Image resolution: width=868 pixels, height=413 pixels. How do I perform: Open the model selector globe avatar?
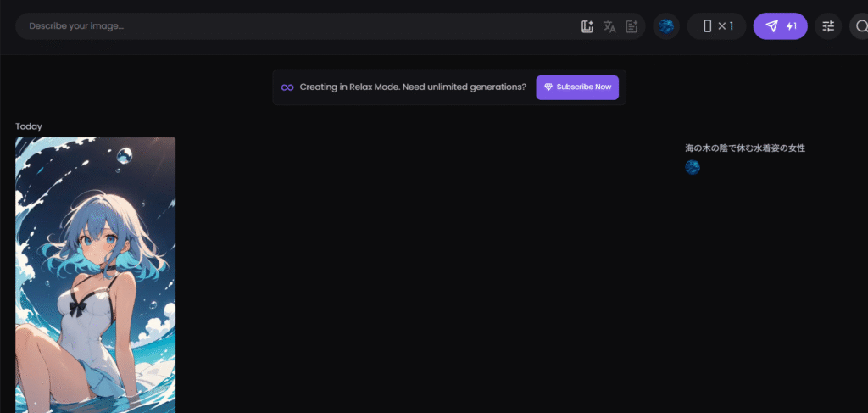pos(666,26)
